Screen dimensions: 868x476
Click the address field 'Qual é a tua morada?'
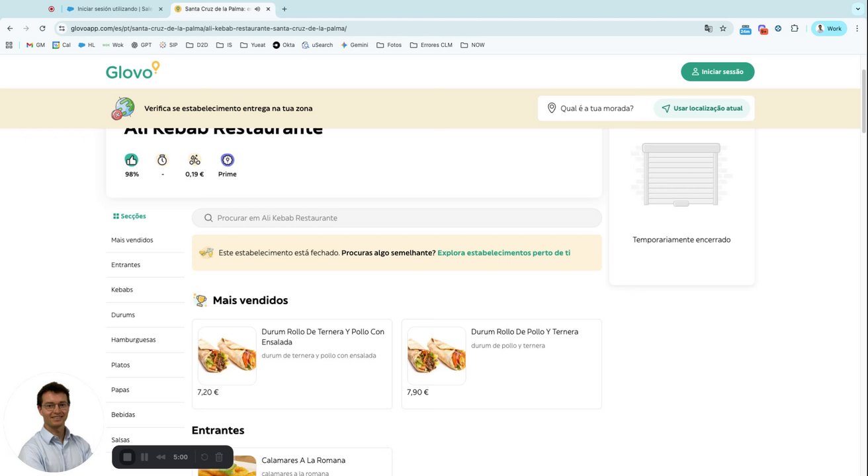(595, 108)
